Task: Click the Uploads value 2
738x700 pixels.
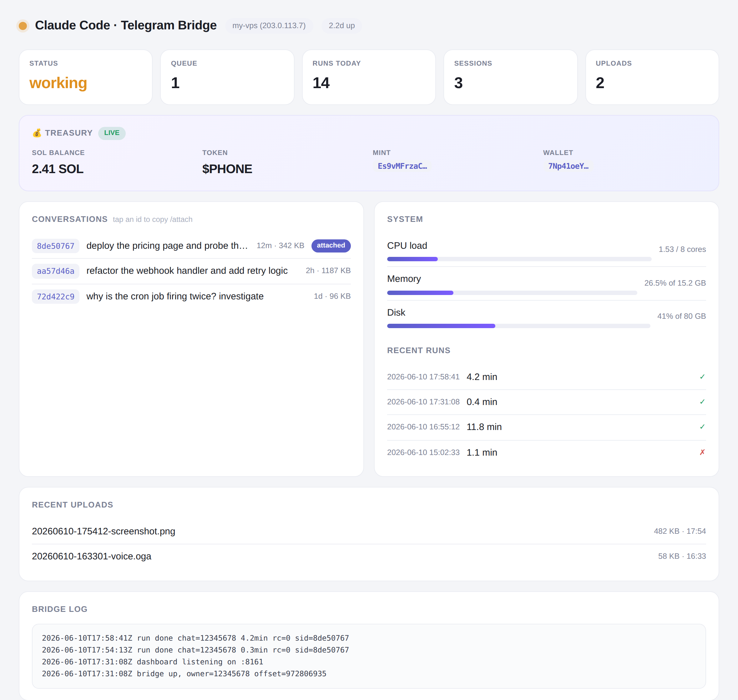Action: click(600, 83)
